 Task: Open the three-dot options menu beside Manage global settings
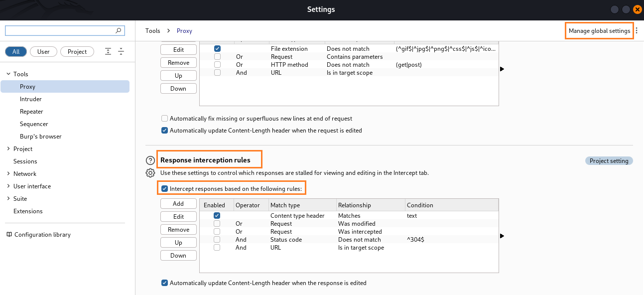pos(637,31)
